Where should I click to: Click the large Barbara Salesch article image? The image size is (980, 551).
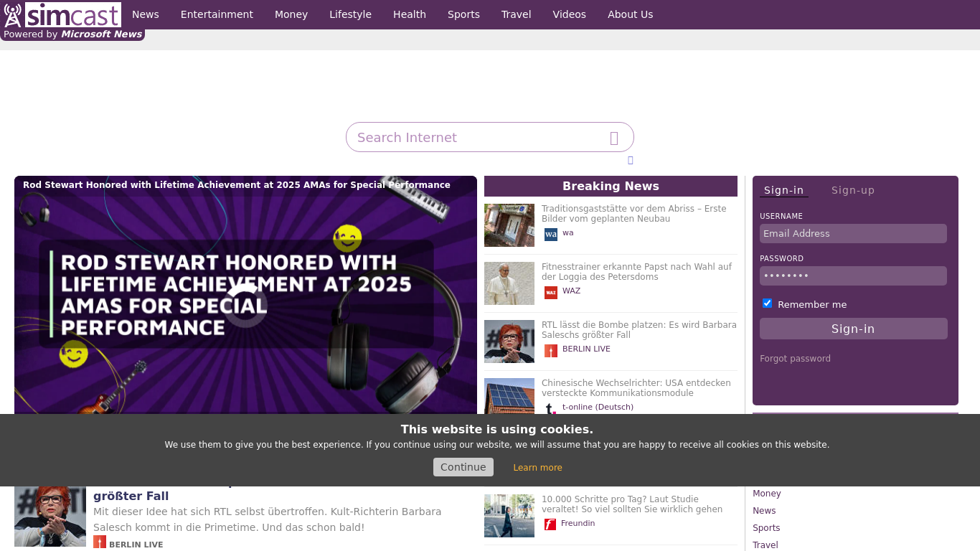point(50,517)
